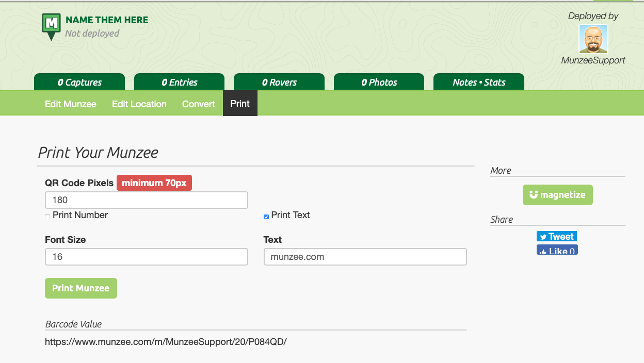The image size is (644, 363).
Task: Uncheck the Print Text checkbox
Action: (x=266, y=217)
